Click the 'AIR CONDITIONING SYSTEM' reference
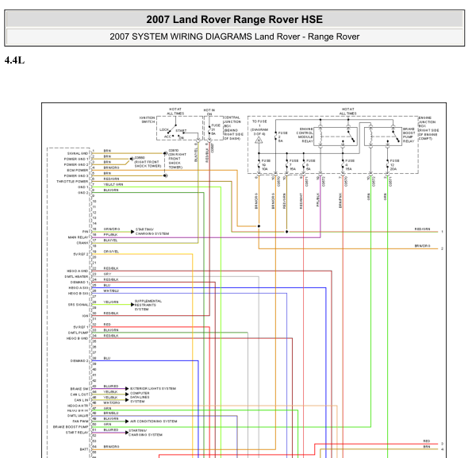The width and height of the screenshot is (476, 458). (154, 421)
